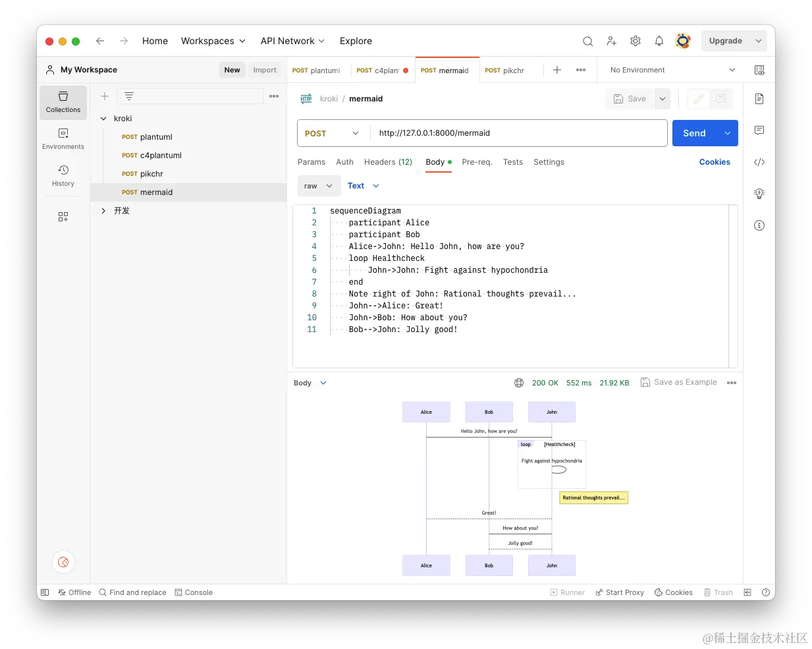This screenshot has width=812, height=649.
Task: Open the environment quick look icon
Action: (759, 70)
